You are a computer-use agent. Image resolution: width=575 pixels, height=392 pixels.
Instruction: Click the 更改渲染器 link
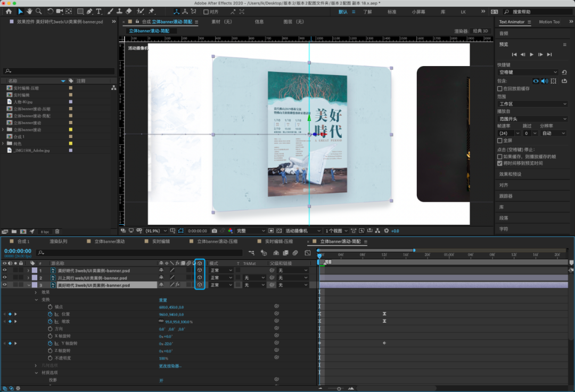170,366
